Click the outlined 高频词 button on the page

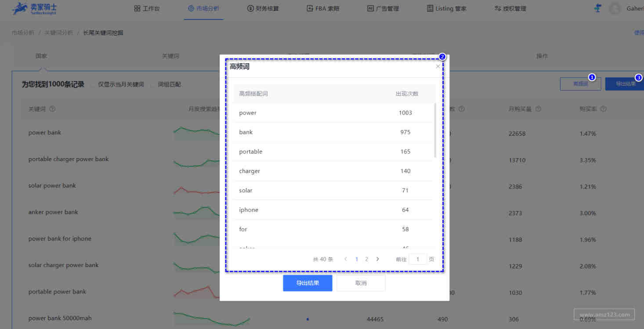580,84
